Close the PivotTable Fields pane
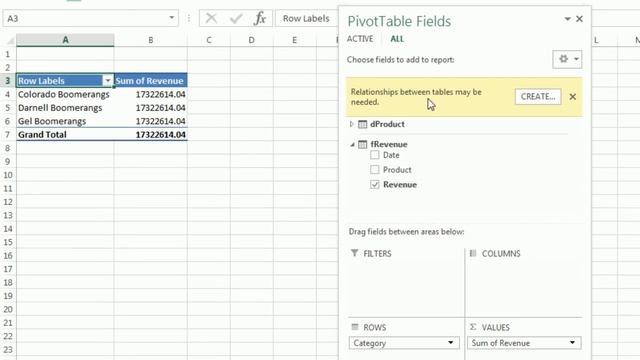 click(x=579, y=19)
